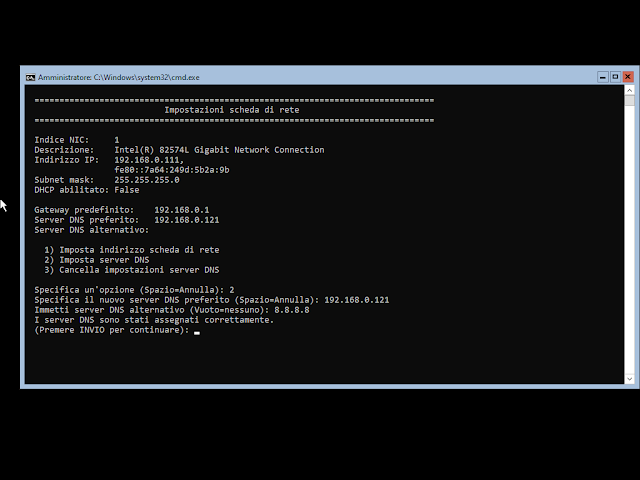Click the alternate DNS value '8.8.8.8'

click(292, 310)
